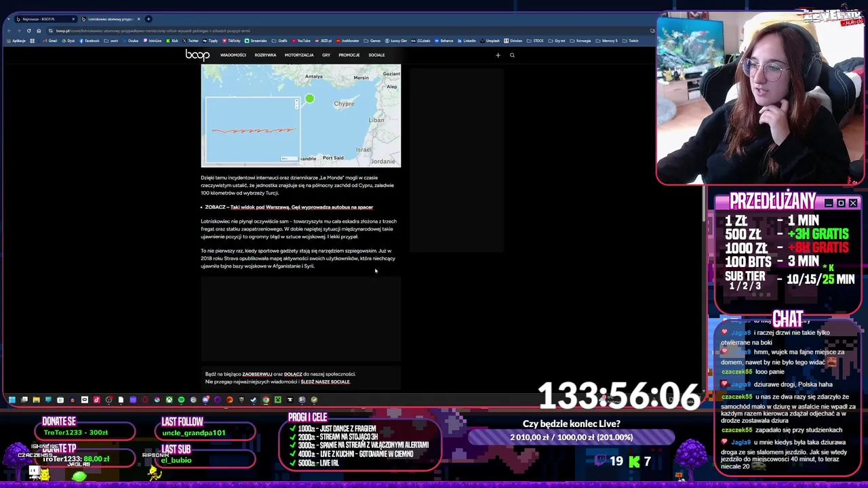Click the DOŁĄCZ link

pos(293,374)
